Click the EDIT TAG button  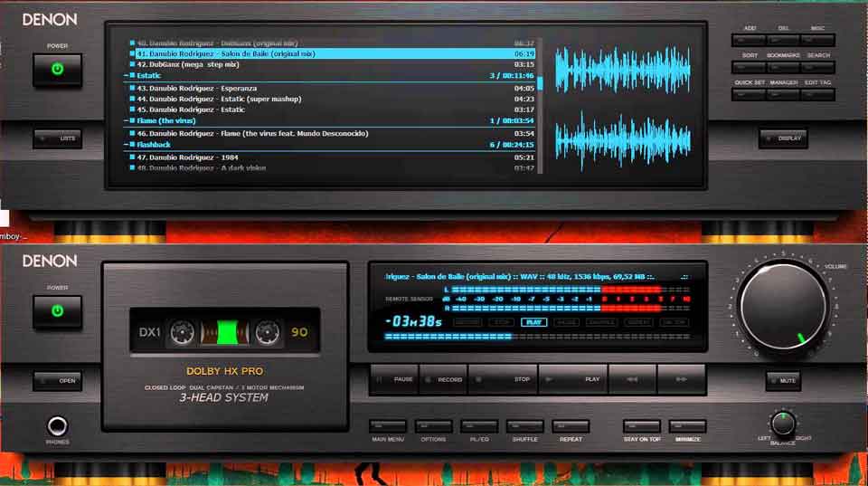pyautogui.click(x=817, y=95)
